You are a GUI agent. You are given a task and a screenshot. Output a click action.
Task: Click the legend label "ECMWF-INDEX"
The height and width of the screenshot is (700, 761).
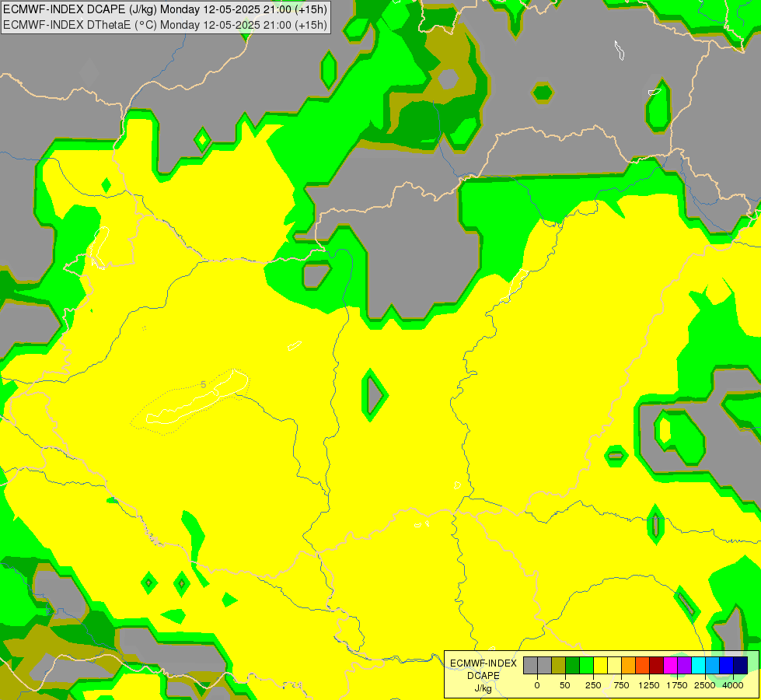click(x=483, y=663)
